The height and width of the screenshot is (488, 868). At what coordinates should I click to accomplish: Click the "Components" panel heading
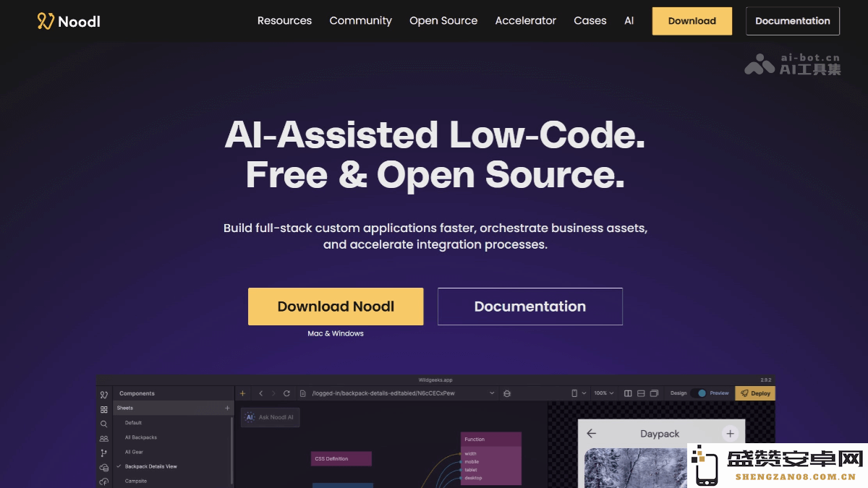coord(137,393)
